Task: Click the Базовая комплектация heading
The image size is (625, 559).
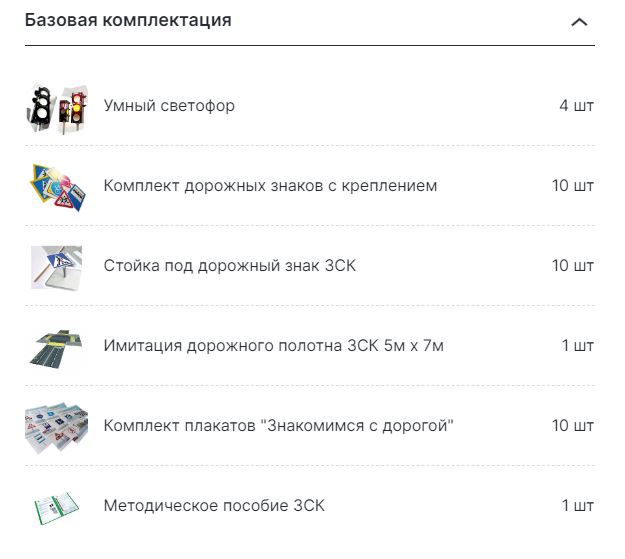Action: coord(128,20)
